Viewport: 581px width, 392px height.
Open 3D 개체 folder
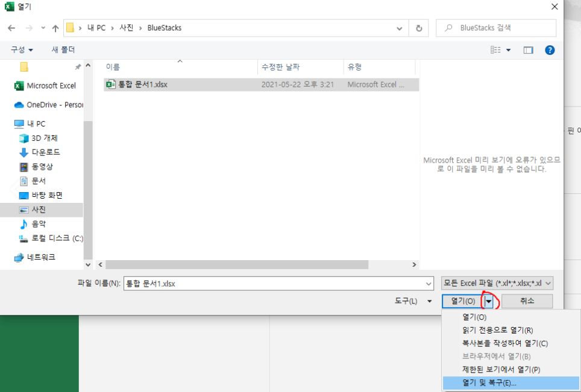39,138
